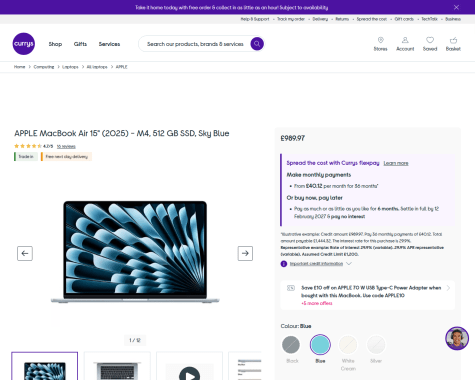This screenshot has width=475, height=380.
Task: Click Spread the cost top link
Action: pos(372,19)
